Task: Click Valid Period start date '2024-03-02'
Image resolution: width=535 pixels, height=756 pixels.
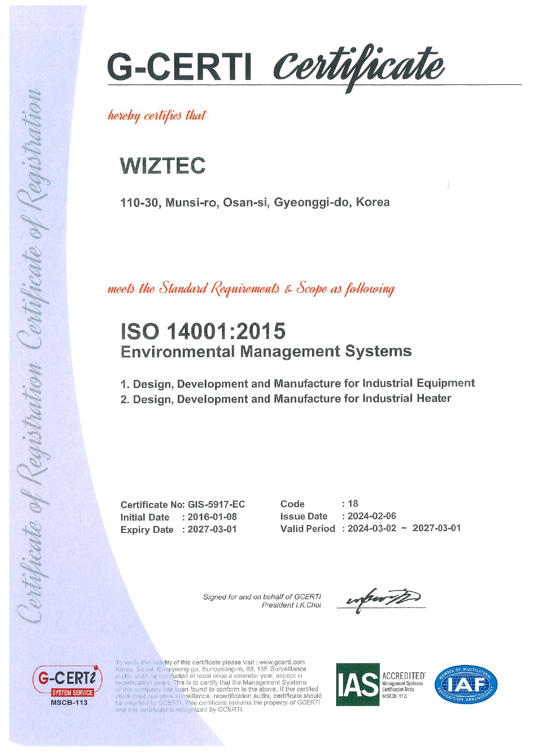Action: click(372, 528)
